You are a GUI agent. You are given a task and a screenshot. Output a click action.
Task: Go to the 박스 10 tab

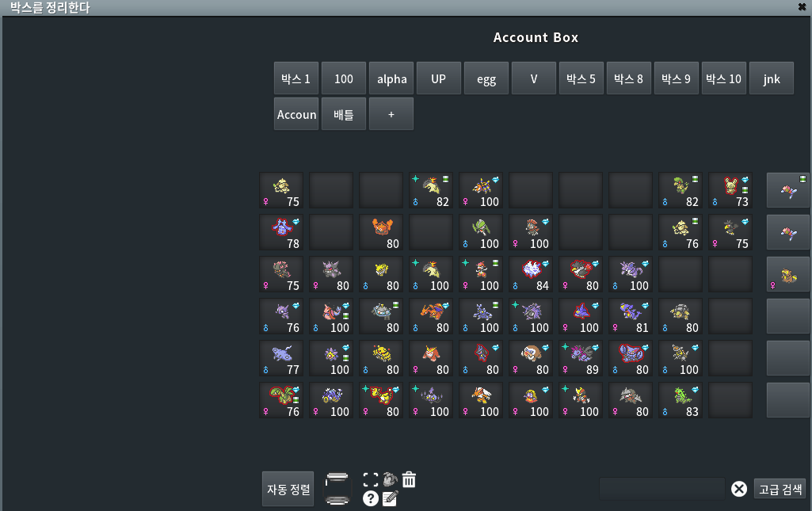click(x=724, y=79)
